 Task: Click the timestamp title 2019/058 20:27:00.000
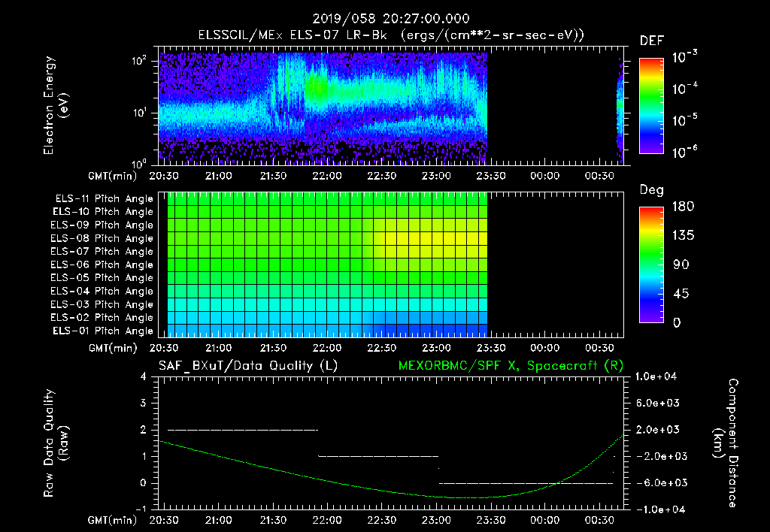(x=391, y=19)
